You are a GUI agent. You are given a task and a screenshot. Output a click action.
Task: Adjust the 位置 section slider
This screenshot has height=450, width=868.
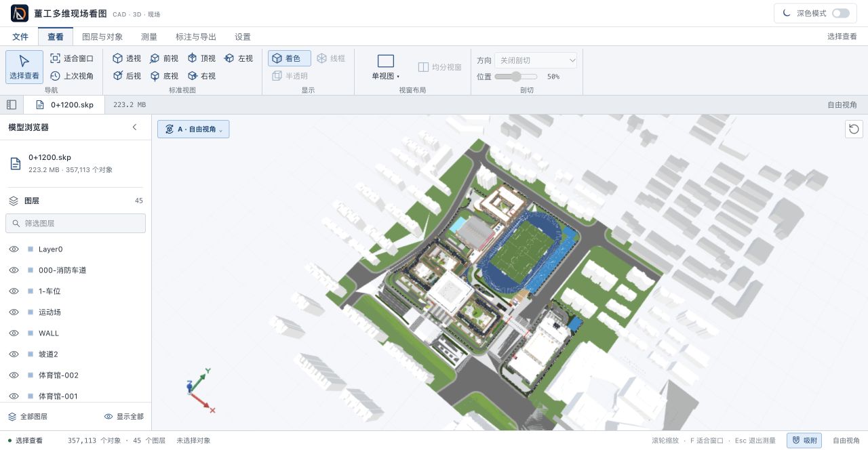click(516, 77)
